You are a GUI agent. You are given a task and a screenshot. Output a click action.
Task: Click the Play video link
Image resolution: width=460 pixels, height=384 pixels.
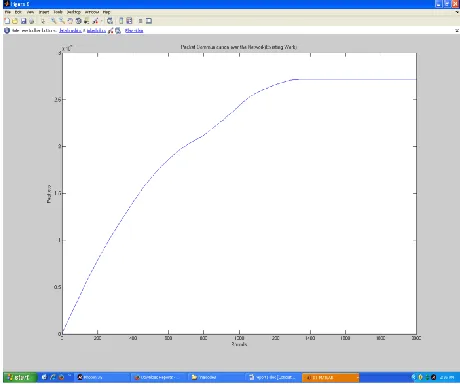coord(134,31)
